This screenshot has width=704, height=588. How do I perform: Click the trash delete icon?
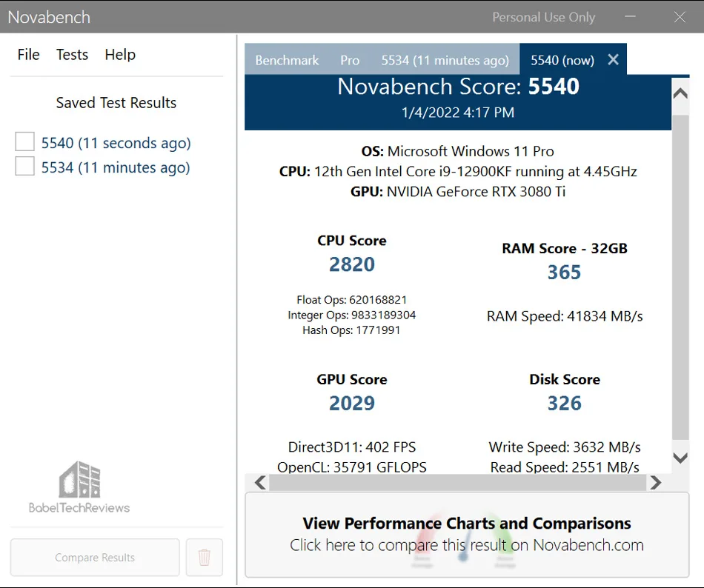point(205,558)
